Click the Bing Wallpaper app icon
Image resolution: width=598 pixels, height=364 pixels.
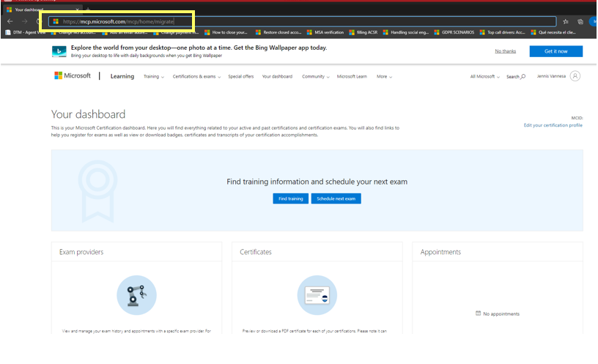click(x=59, y=51)
